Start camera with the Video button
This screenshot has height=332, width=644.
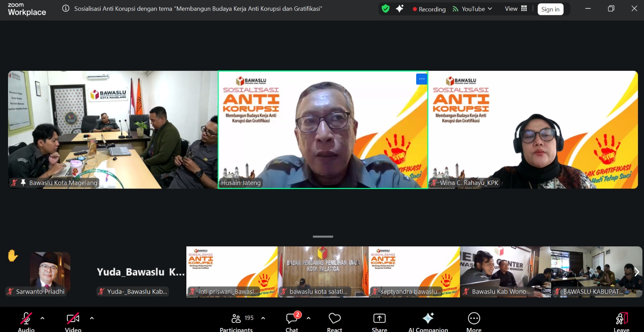73,322
